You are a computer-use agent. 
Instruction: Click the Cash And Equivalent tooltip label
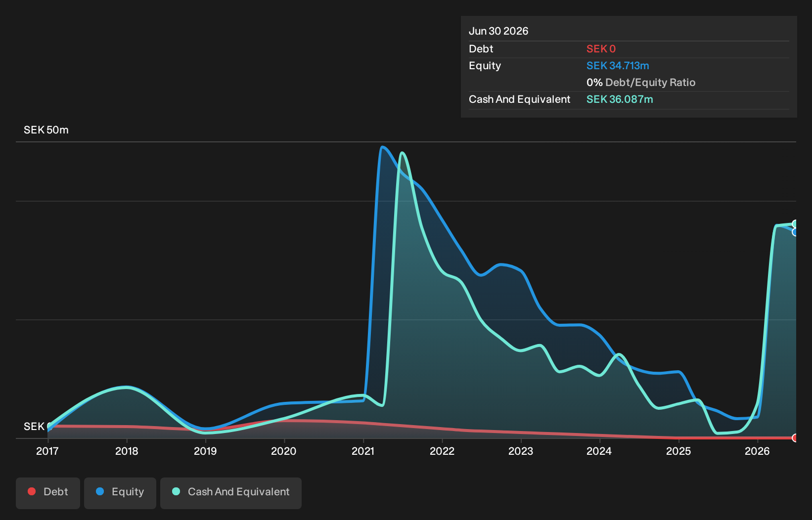(520, 99)
